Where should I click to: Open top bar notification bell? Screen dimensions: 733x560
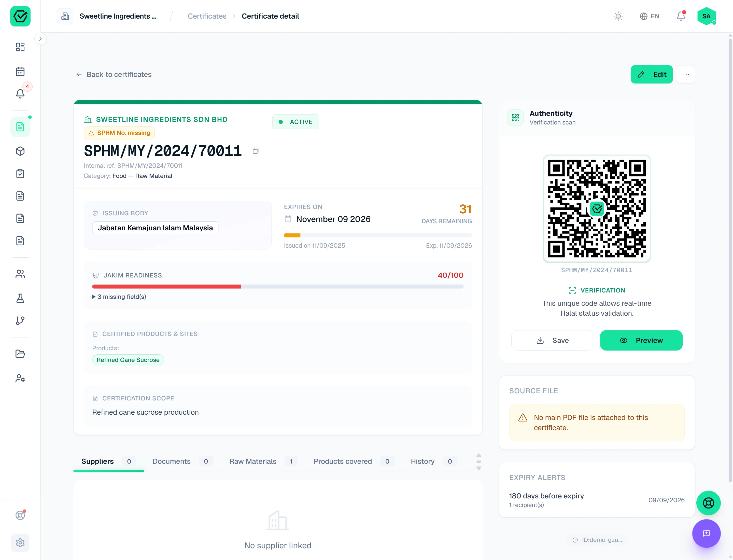(x=681, y=16)
